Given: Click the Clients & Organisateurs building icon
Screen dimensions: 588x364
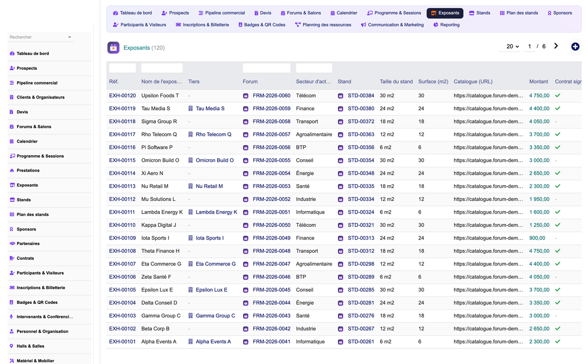Looking at the screenshot, I should click(x=12, y=97).
